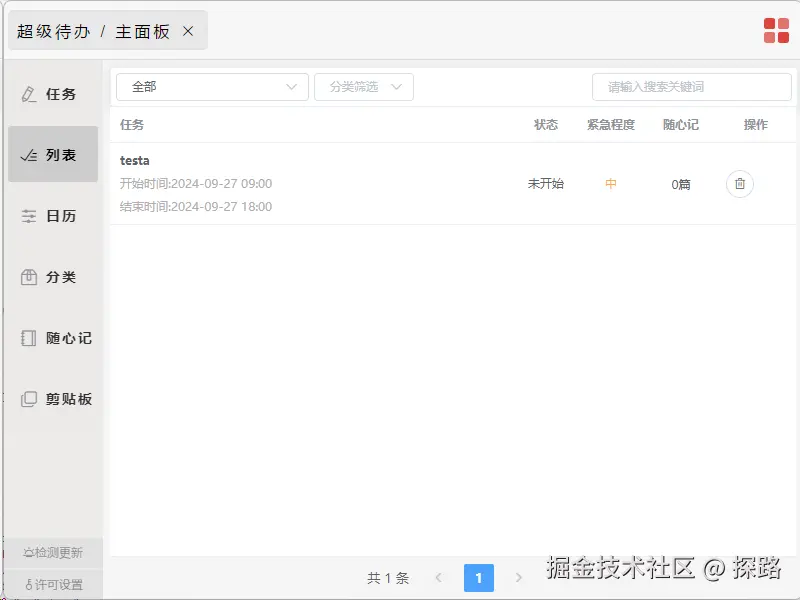800x600 pixels.
Task: Open the testa task title
Action: click(x=135, y=160)
